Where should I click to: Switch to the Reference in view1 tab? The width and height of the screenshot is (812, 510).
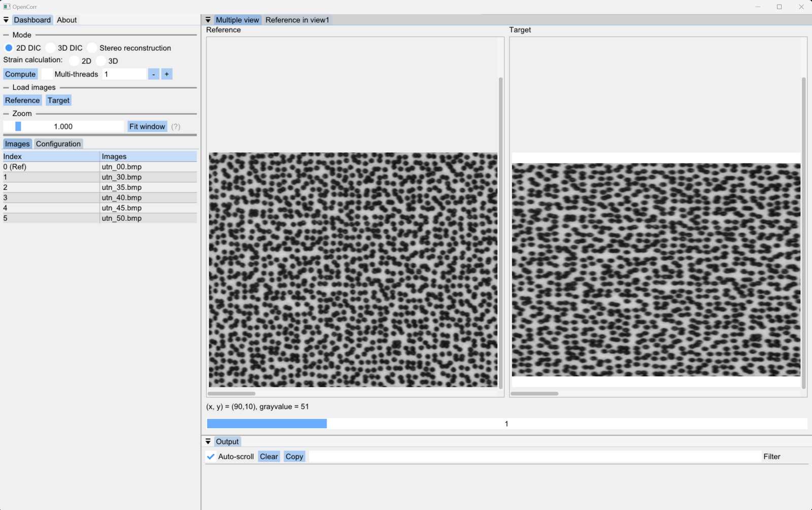pos(297,20)
